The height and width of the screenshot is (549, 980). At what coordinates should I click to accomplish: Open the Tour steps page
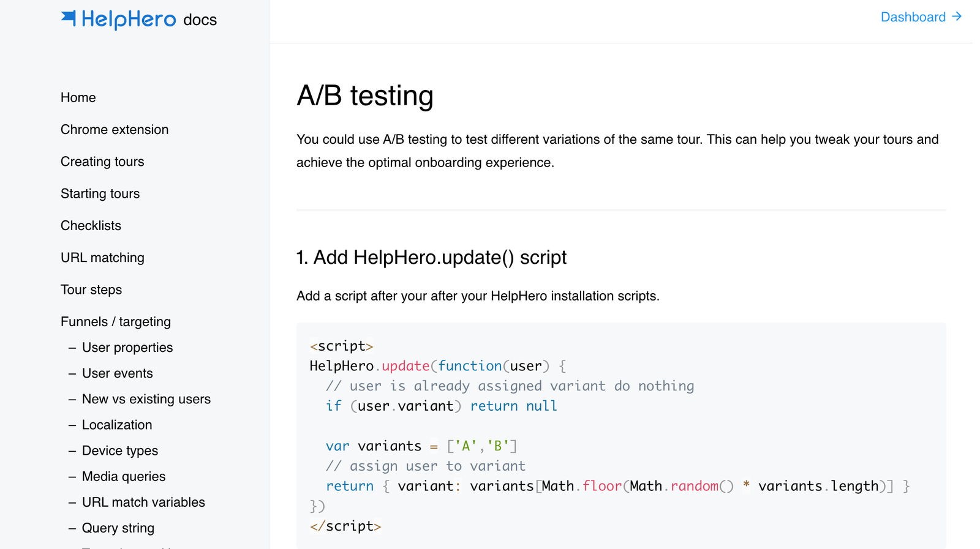tap(91, 289)
